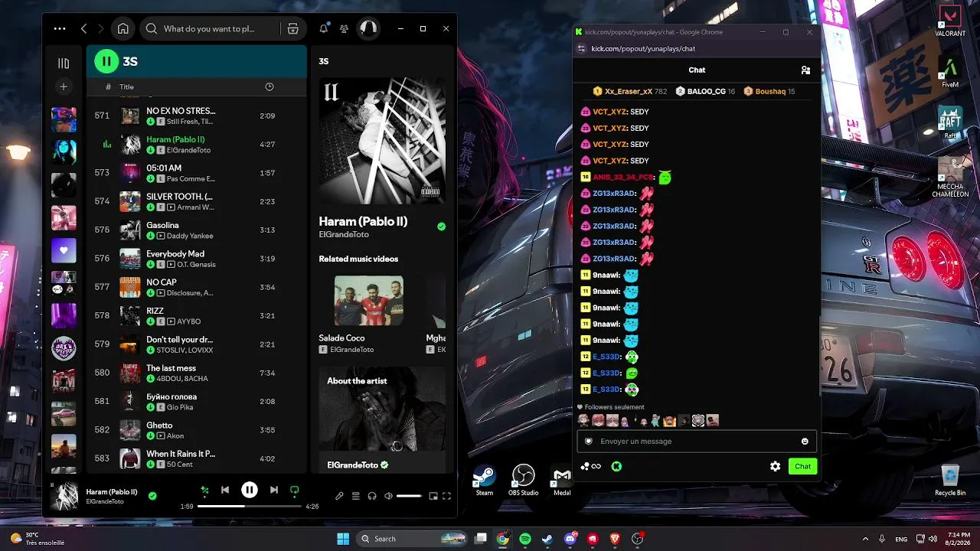Show lyrics with the microphone icon
This screenshot has height=551, width=980.
(x=340, y=496)
